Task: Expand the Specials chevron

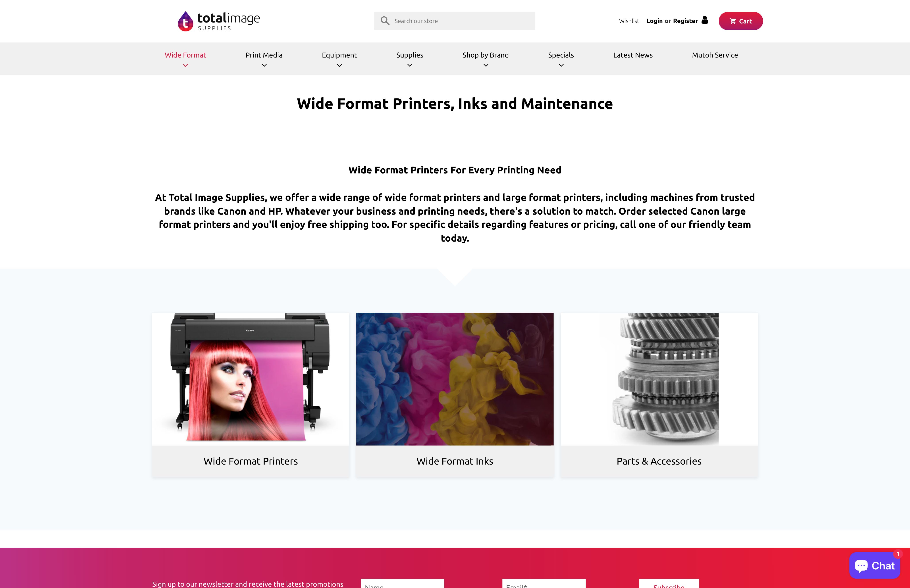Action: tap(561, 65)
